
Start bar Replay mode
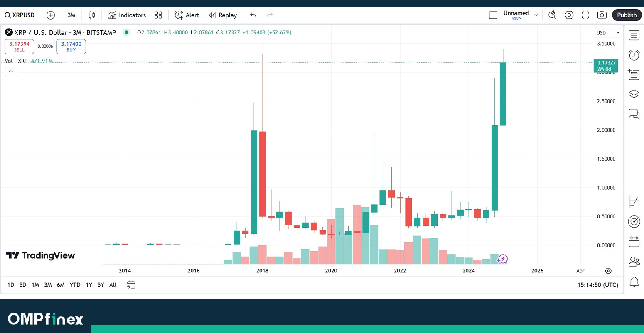coord(223,15)
